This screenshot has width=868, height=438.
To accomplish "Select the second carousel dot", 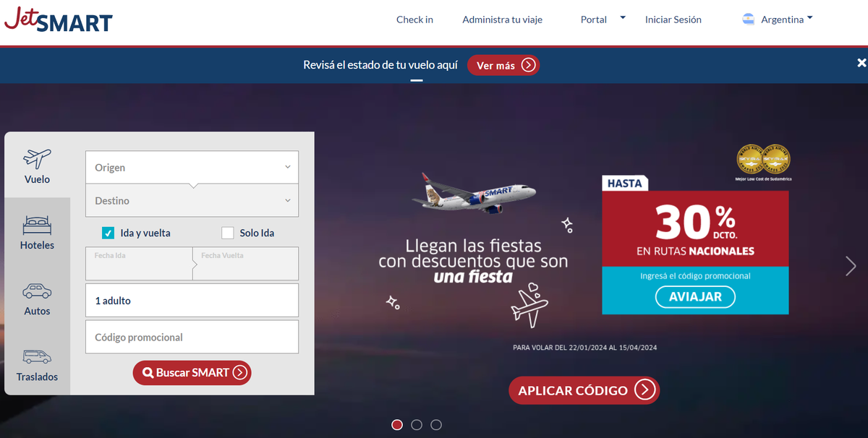I will click(417, 425).
